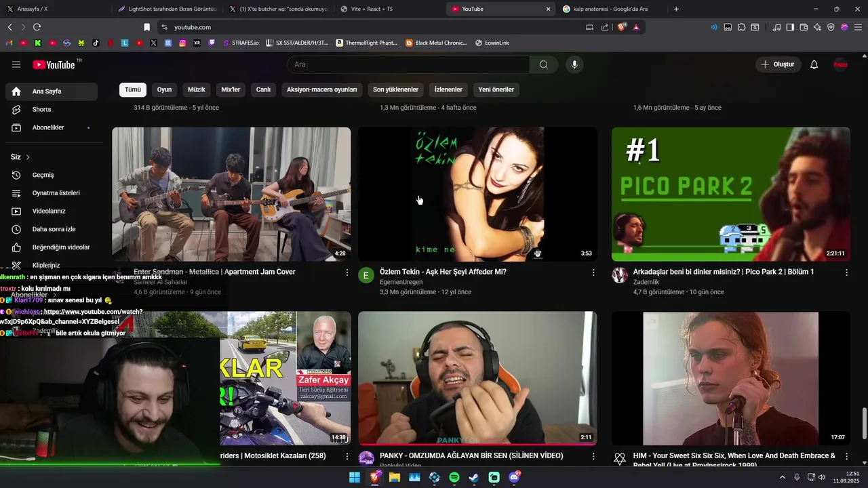Image resolution: width=868 pixels, height=488 pixels.
Task: Open the account avatar menu
Action: [x=841, y=64]
